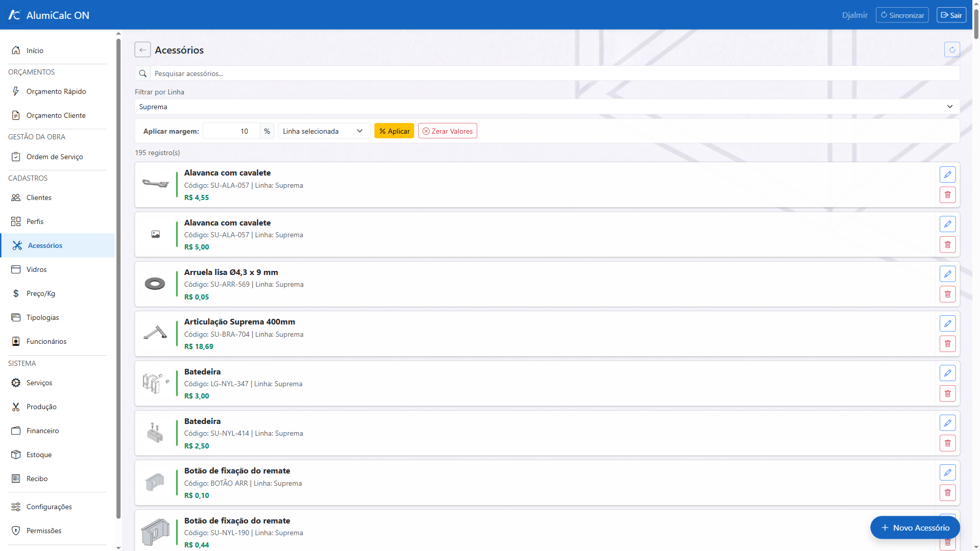Open Ordem de Serviço in the sidebar
The image size is (980, 551).
tap(58, 157)
